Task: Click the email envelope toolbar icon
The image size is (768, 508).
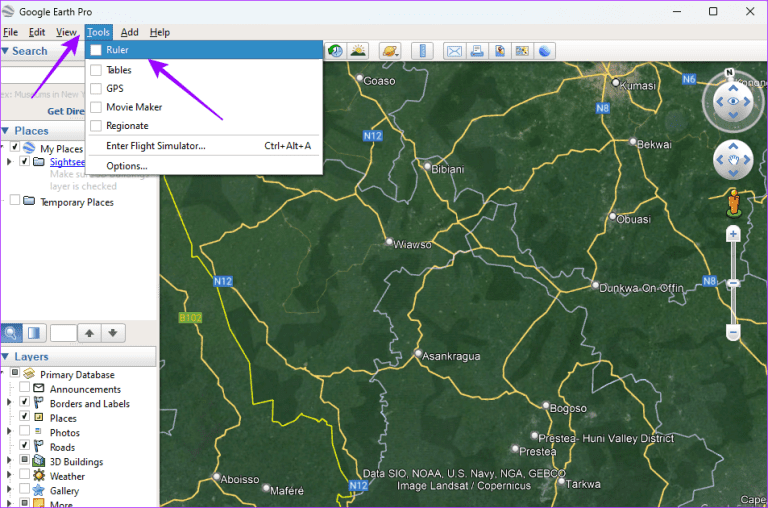Action: pos(455,51)
